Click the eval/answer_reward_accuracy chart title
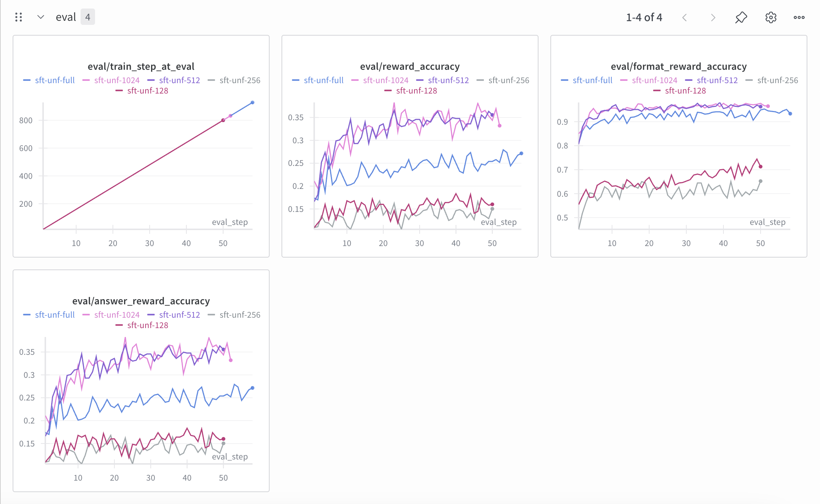Viewport: 820px width, 504px height. coord(141,301)
